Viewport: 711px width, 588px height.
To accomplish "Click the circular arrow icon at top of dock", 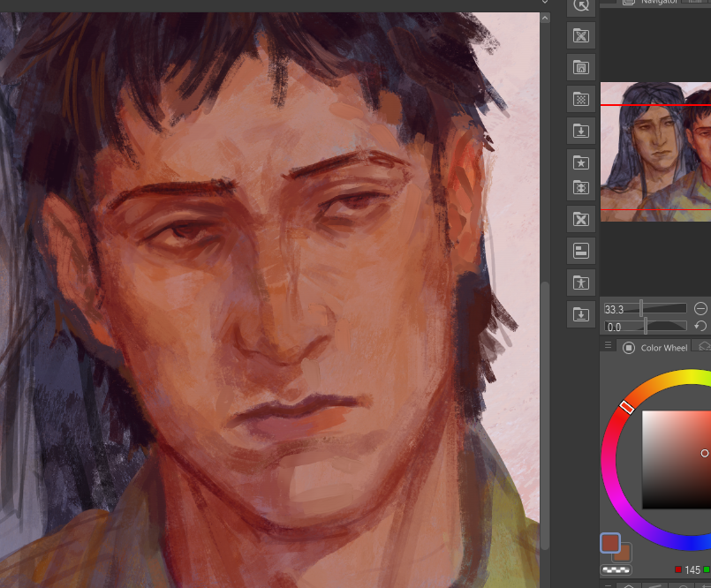I will (581, 6).
